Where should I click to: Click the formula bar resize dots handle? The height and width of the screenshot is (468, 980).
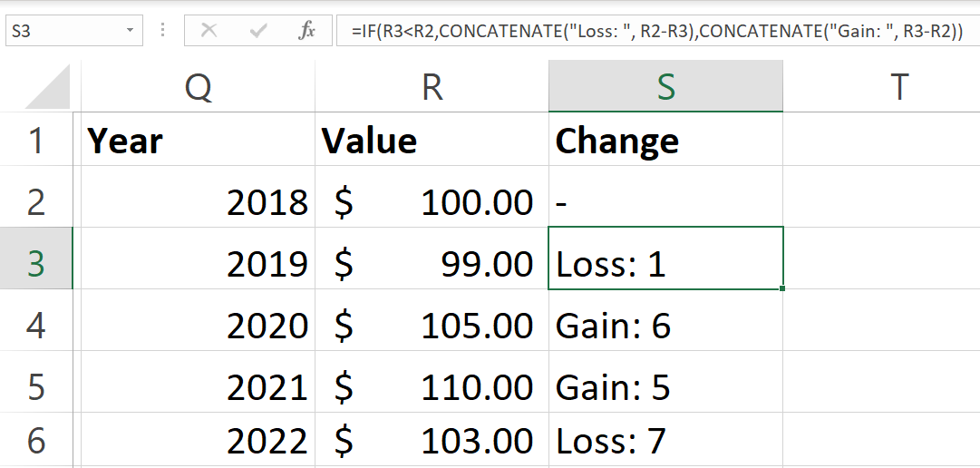click(163, 30)
